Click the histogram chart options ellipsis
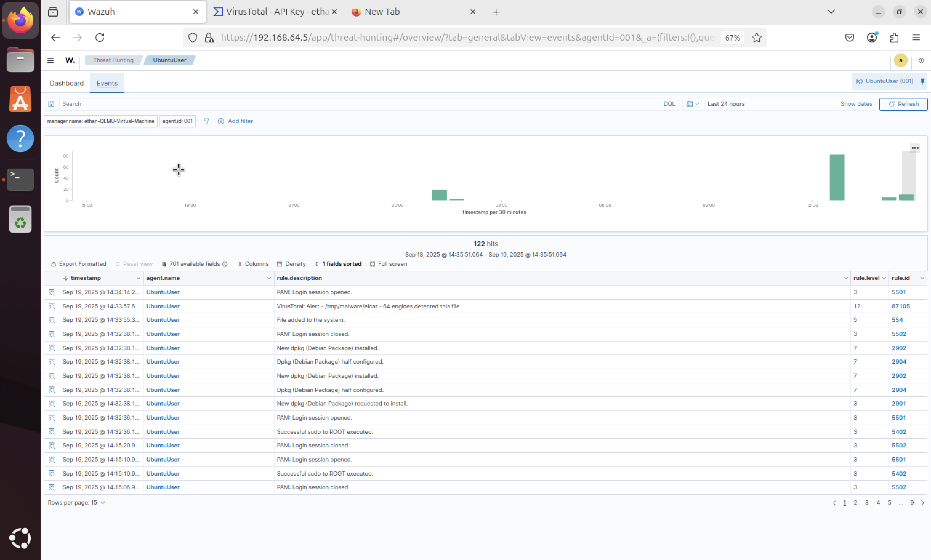 click(x=915, y=148)
